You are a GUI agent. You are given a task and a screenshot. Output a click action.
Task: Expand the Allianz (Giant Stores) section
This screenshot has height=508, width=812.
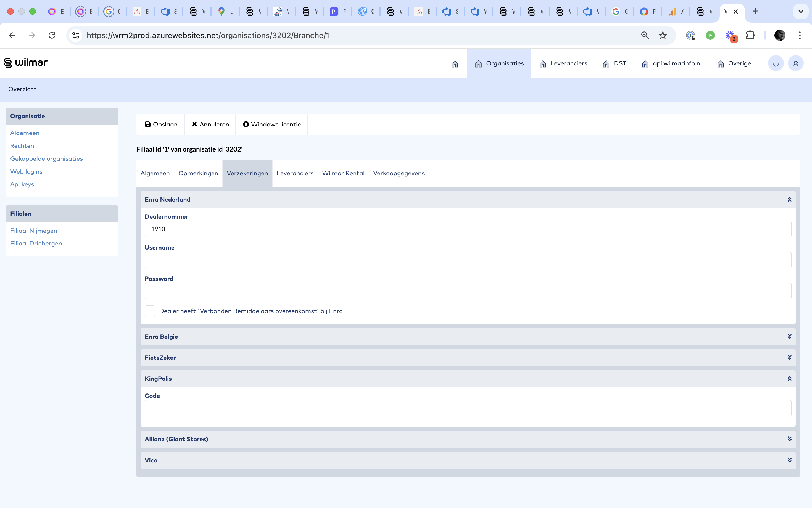coord(789,439)
